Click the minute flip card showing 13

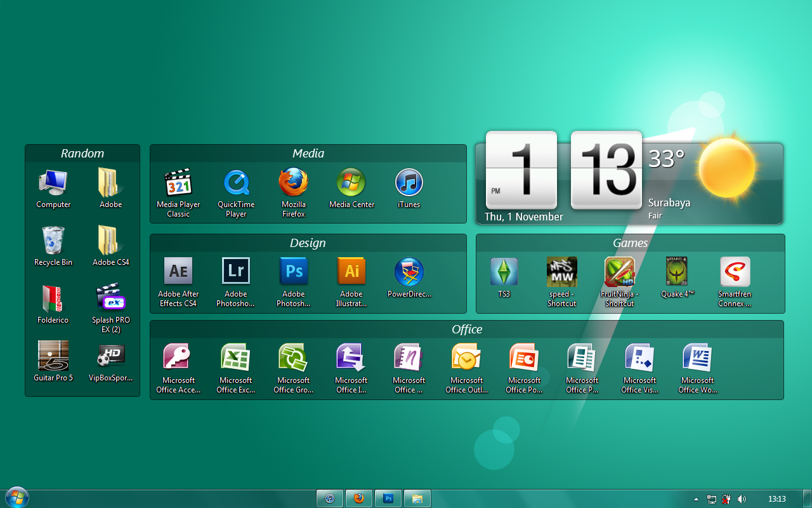click(606, 170)
